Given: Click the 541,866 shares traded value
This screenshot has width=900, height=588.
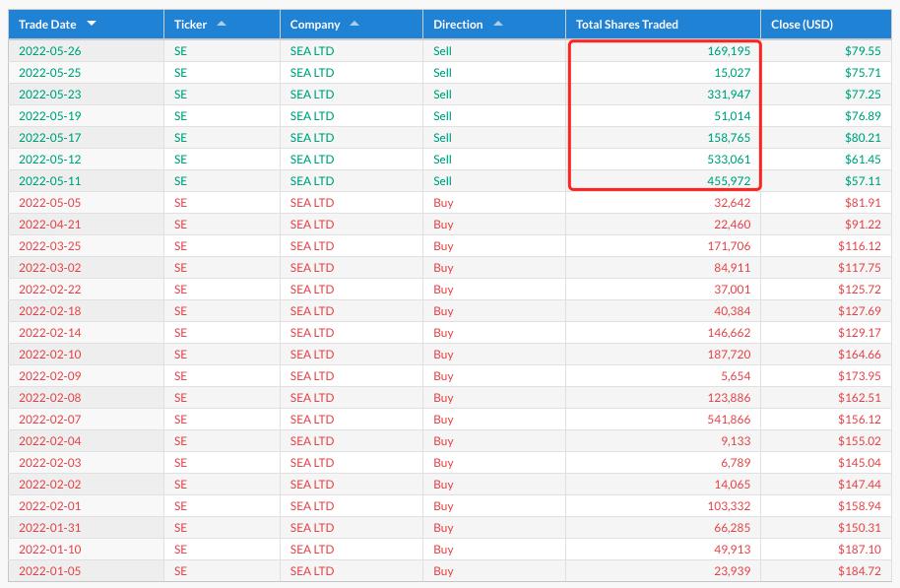Looking at the screenshot, I should (x=722, y=420).
